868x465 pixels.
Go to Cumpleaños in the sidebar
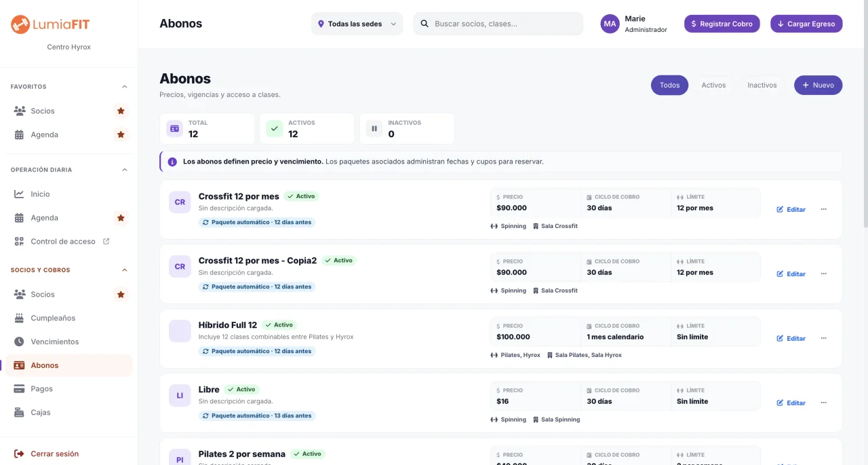pyautogui.click(x=68, y=318)
